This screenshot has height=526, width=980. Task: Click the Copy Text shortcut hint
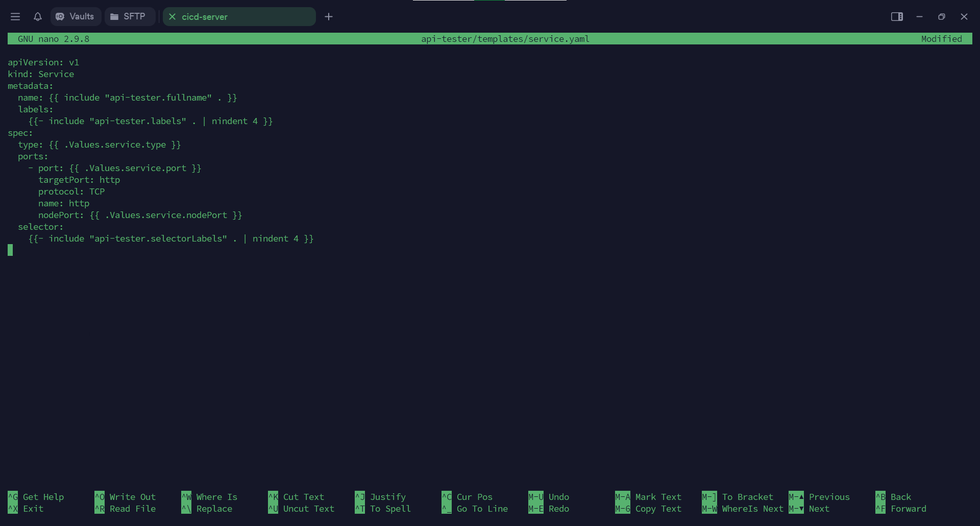coord(648,509)
